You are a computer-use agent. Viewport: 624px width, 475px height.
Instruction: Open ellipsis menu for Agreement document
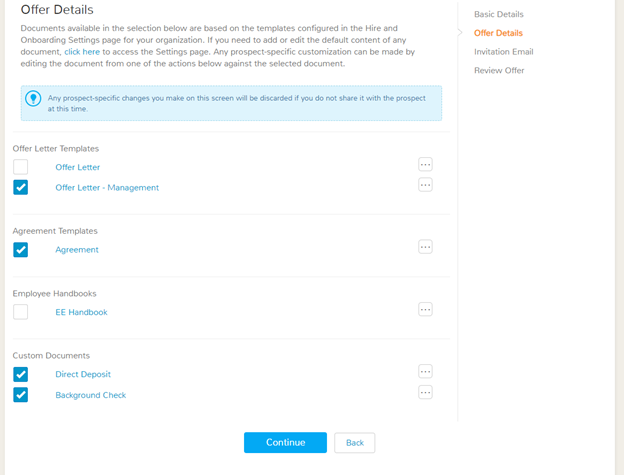(425, 247)
